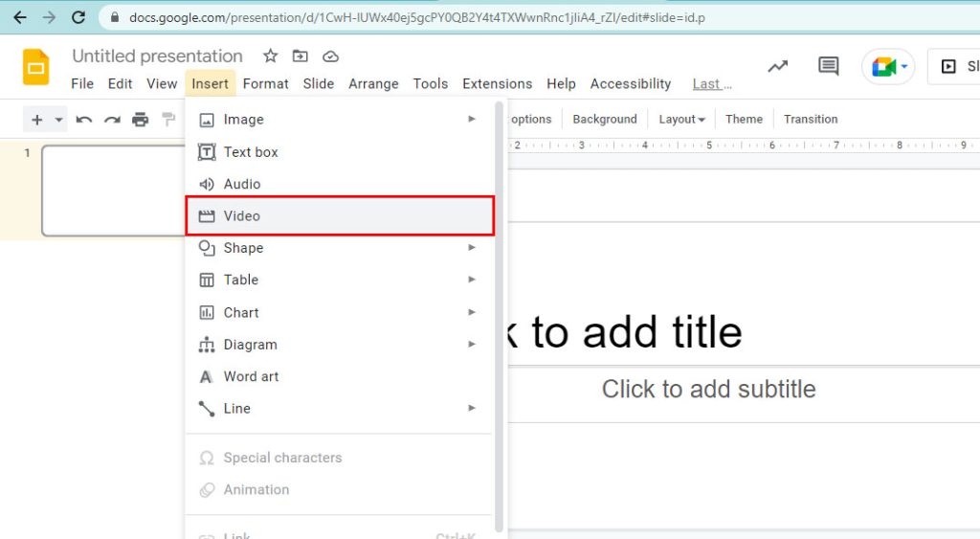This screenshot has width=980, height=539.
Task: Expand the Google Meet call dropdown
Action: click(x=903, y=67)
